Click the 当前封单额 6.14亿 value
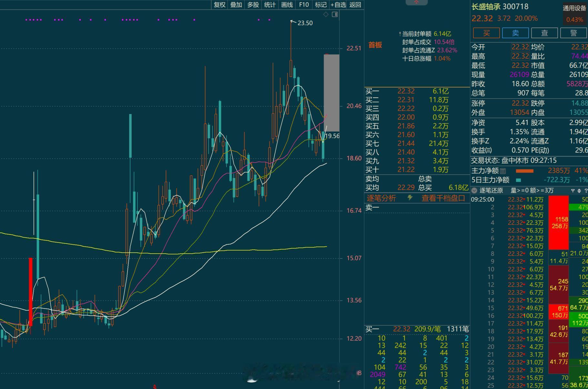The width and height of the screenshot is (588, 389). coord(442,34)
